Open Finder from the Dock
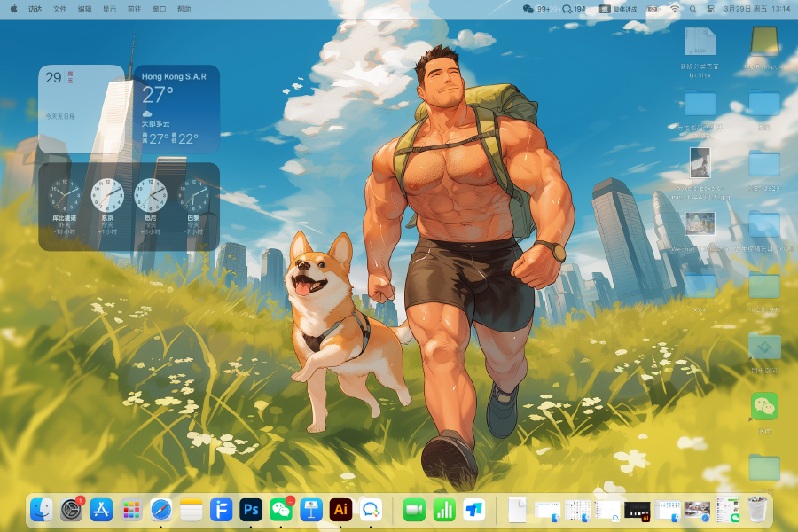This screenshot has height=532, width=798. [41, 510]
